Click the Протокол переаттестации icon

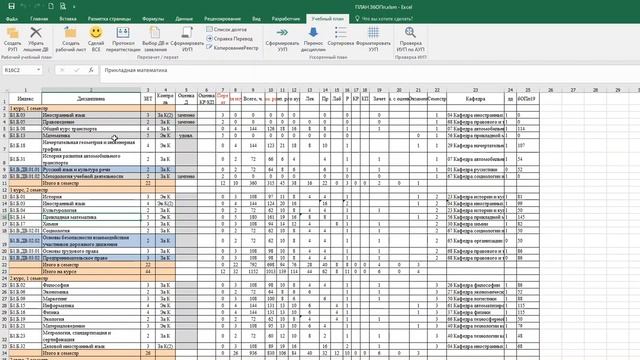(123, 32)
